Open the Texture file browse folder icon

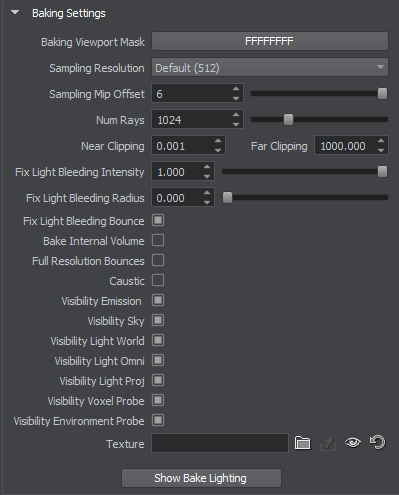[302, 443]
